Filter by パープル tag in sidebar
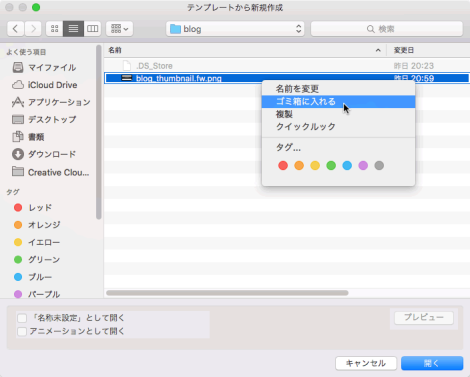This screenshot has width=470, height=377. 37,294
